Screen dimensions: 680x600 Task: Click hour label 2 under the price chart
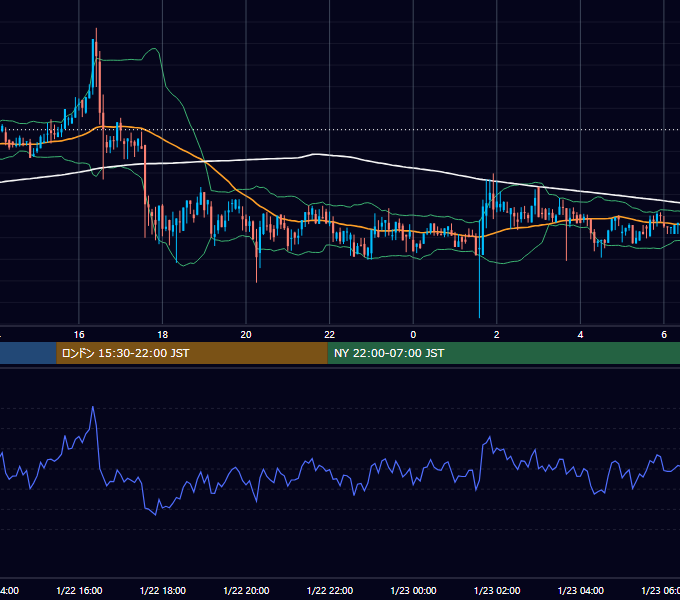pos(497,334)
